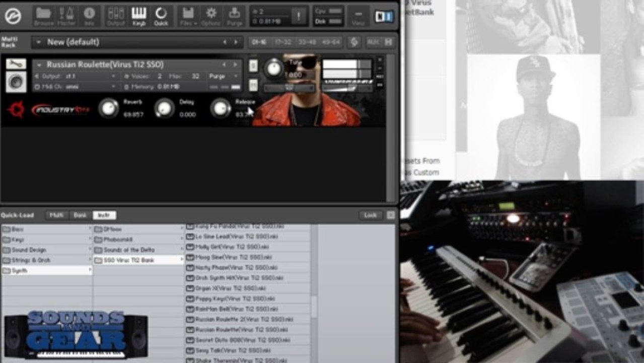This screenshot has height=363, width=644.
Task: Mute the Russian Roulette instrument
Action: 253,85
